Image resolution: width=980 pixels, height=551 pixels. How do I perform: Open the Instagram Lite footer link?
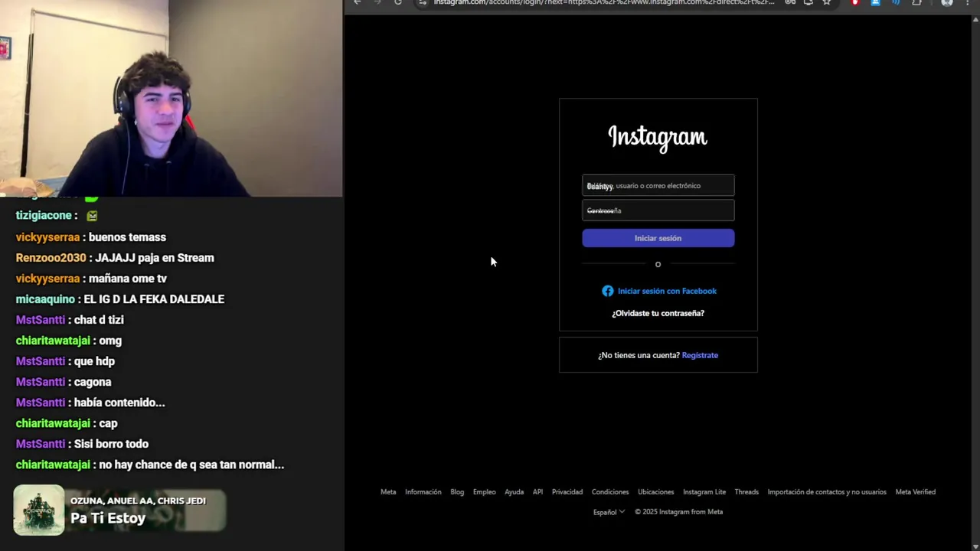click(x=704, y=492)
